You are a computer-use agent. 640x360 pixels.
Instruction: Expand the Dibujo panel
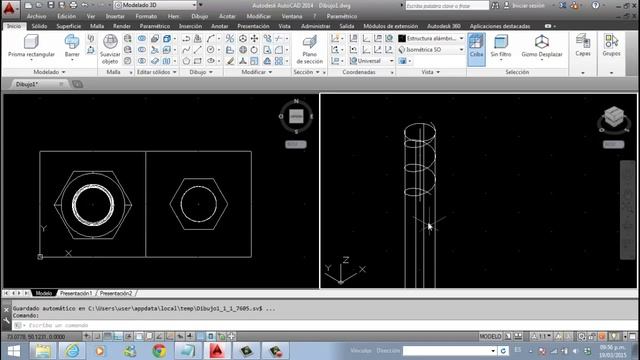201,72
